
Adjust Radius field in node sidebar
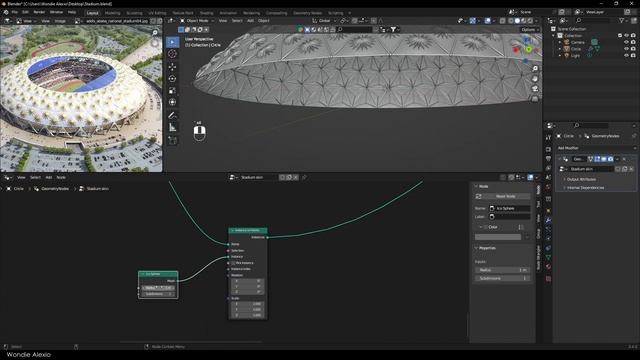pyautogui.click(x=502, y=270)
